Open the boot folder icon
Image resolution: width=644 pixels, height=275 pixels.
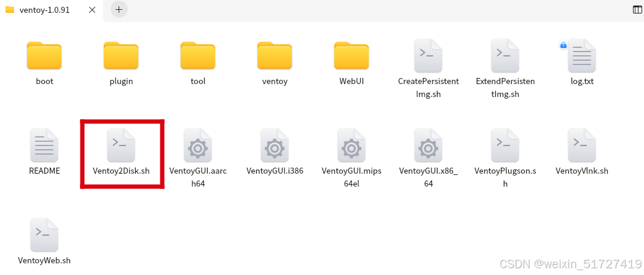(44, 55)
